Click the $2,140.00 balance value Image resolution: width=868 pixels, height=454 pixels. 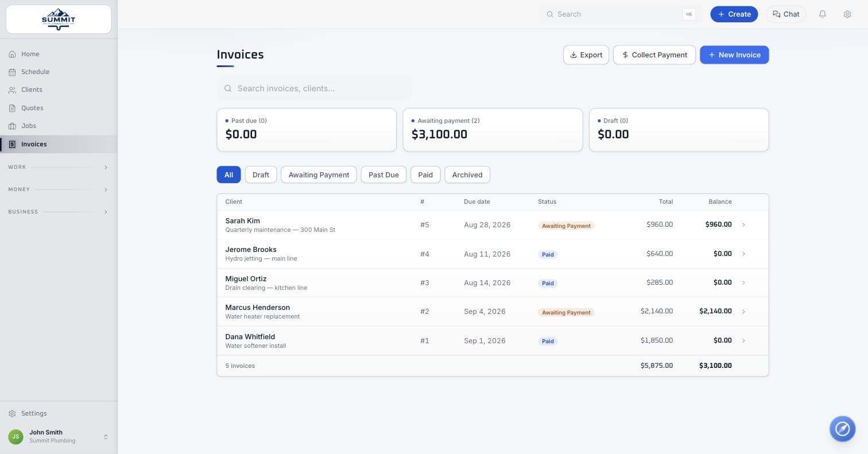[x=715, y=311]
